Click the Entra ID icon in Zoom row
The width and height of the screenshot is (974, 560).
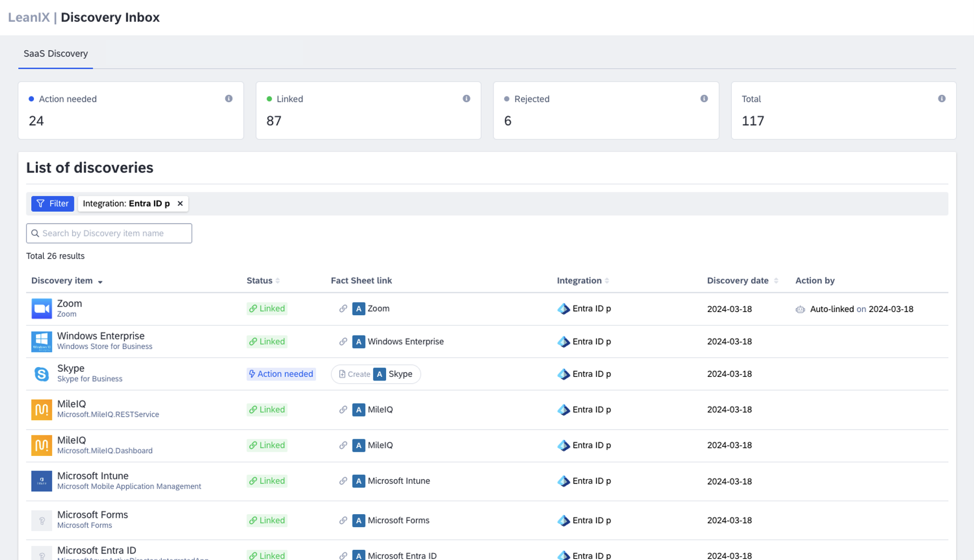[563, 309]
